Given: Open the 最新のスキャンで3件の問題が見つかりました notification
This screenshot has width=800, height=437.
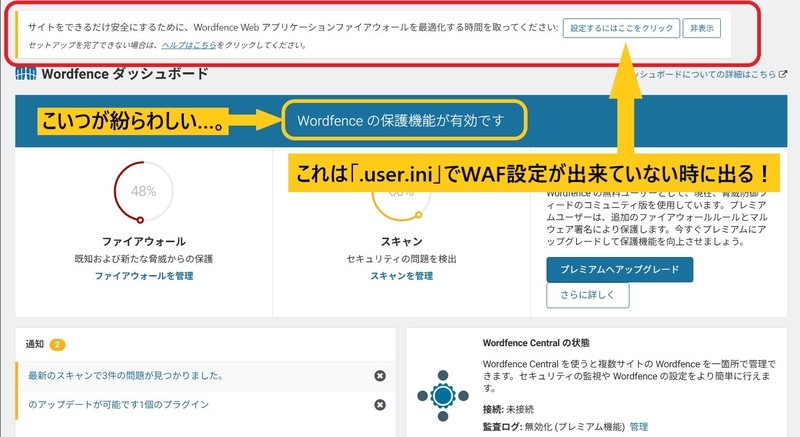Looking at the screenshot, I should [x=126, y=376].
